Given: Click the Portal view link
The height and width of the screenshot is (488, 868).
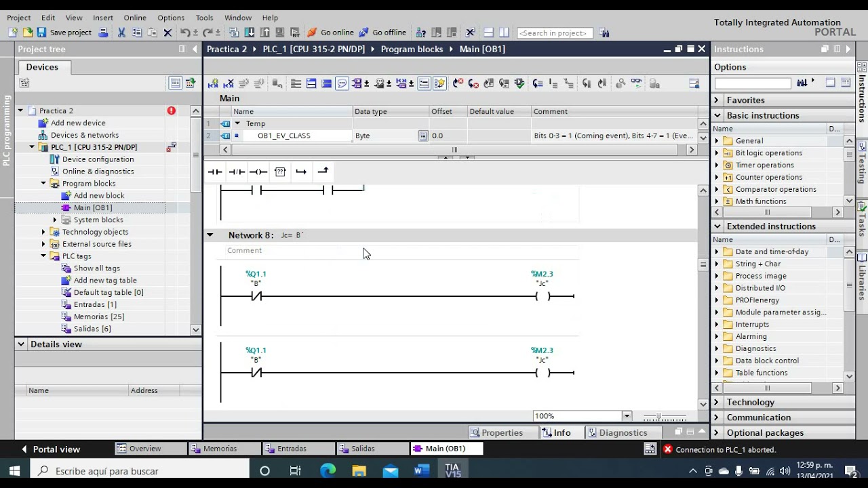Looking at the screenshot, I should (x=51, y=449).
